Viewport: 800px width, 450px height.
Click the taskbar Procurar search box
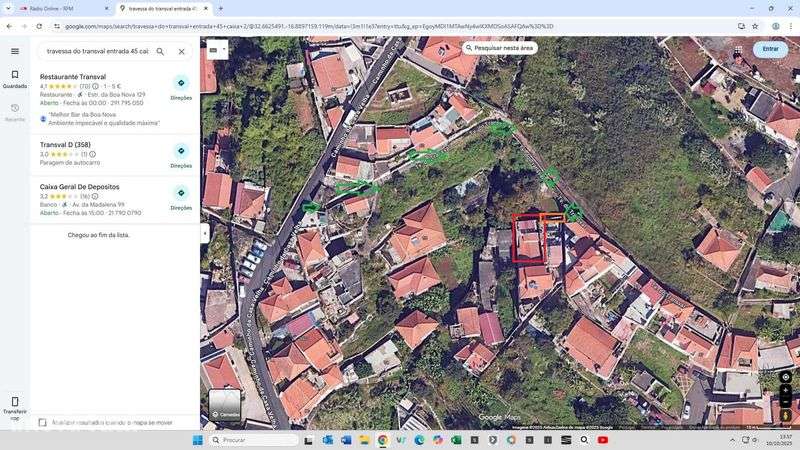click(254, 440)
